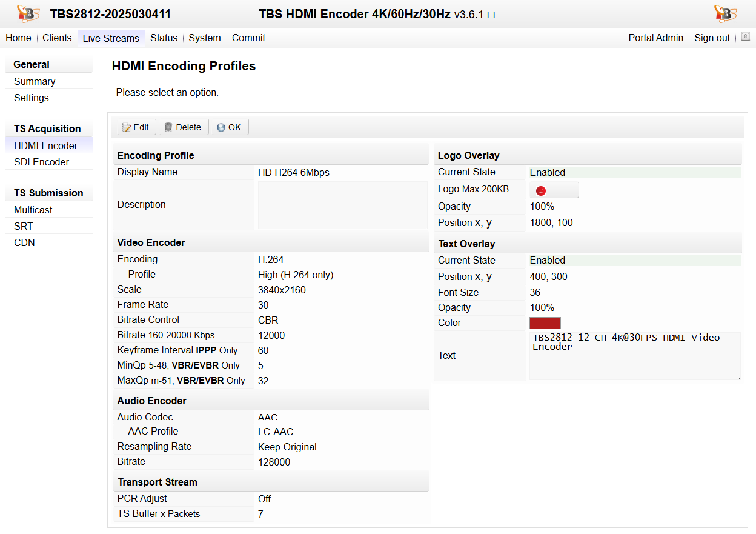The height and width of the screenshot is (534, 756).
Task: Open the SRT submission page
Action: tap(24, 226)
